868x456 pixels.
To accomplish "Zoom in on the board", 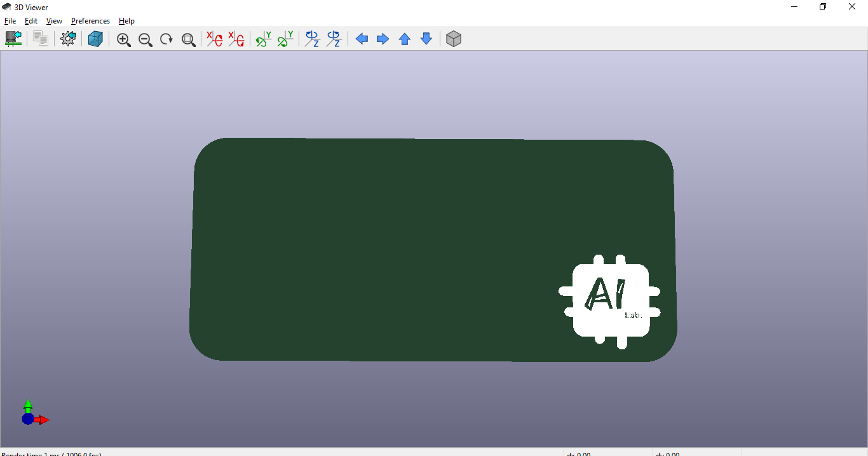I will 124,39.
